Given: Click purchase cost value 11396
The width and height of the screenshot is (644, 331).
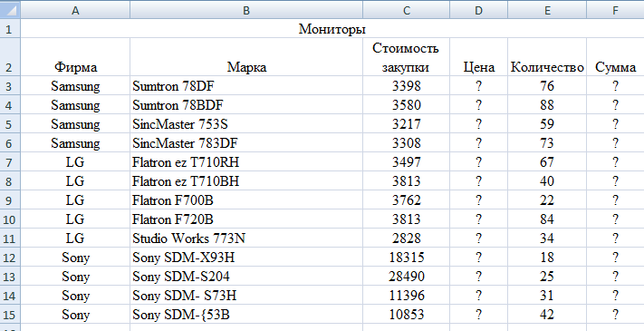Looking at the screenshot, I should [x=406, y=296].
